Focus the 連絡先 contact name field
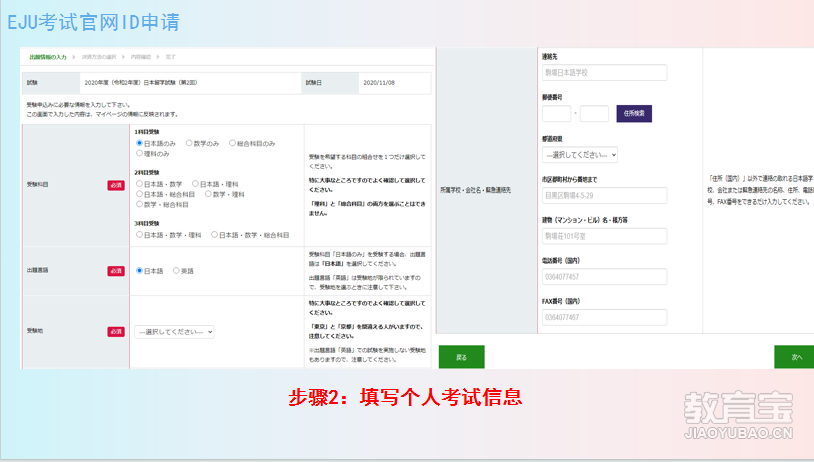The height and width of the screenshot is (462, 814). (604, 72)
